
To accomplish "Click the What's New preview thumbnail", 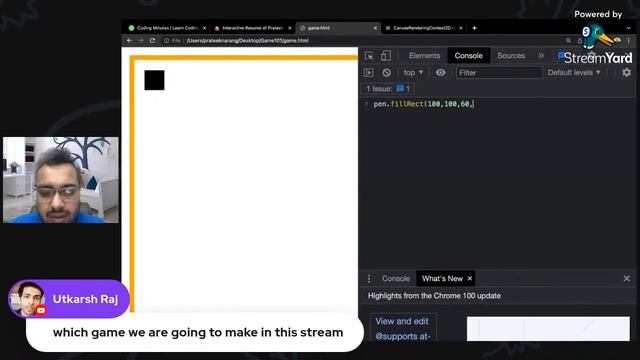I will pyautogui.click(x=548, y=329).
